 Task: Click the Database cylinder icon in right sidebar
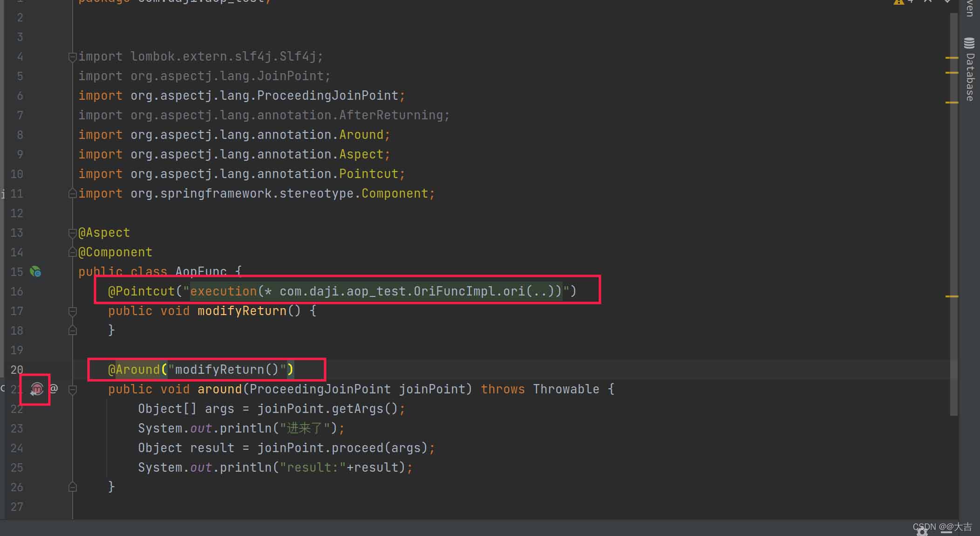point(969,43)
